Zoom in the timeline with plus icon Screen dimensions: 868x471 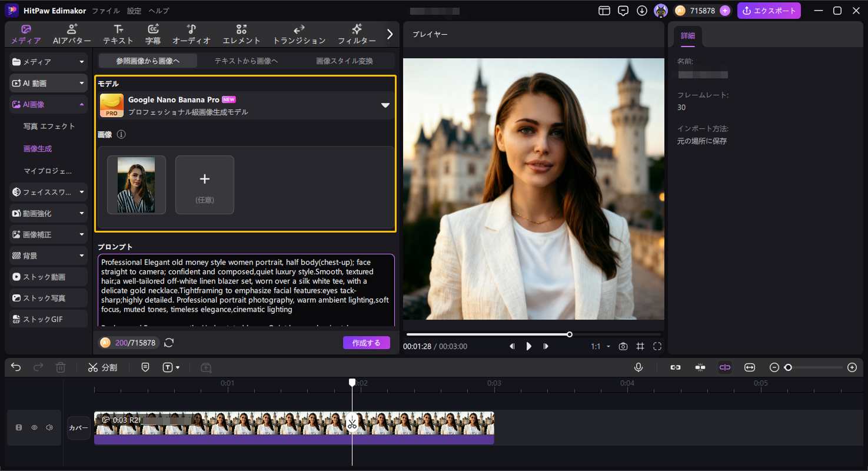pos(852,367)
